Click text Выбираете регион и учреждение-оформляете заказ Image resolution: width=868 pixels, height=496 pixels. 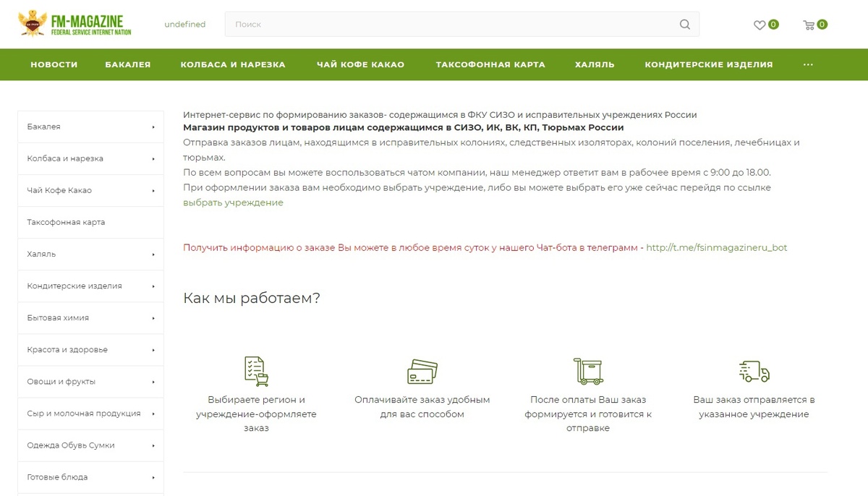[256, 414]
